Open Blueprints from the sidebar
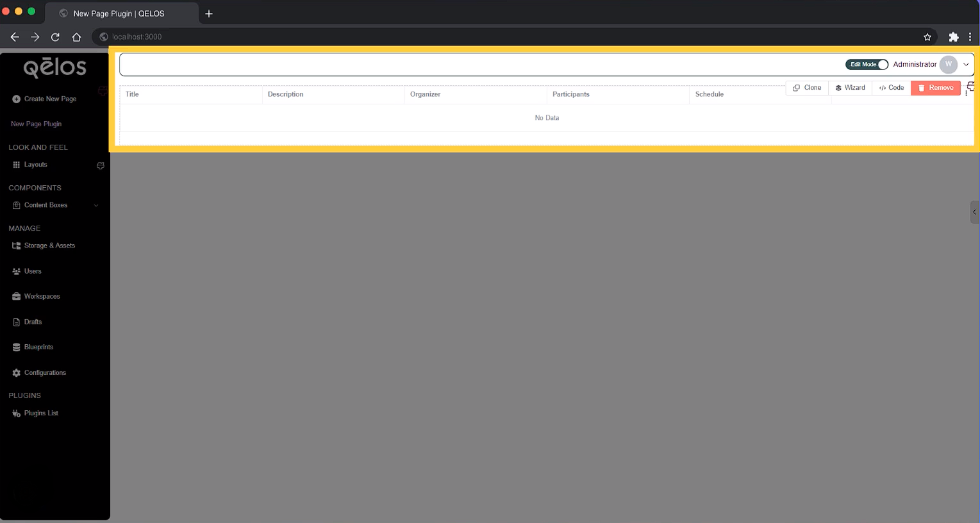 [x=38, y=347]
